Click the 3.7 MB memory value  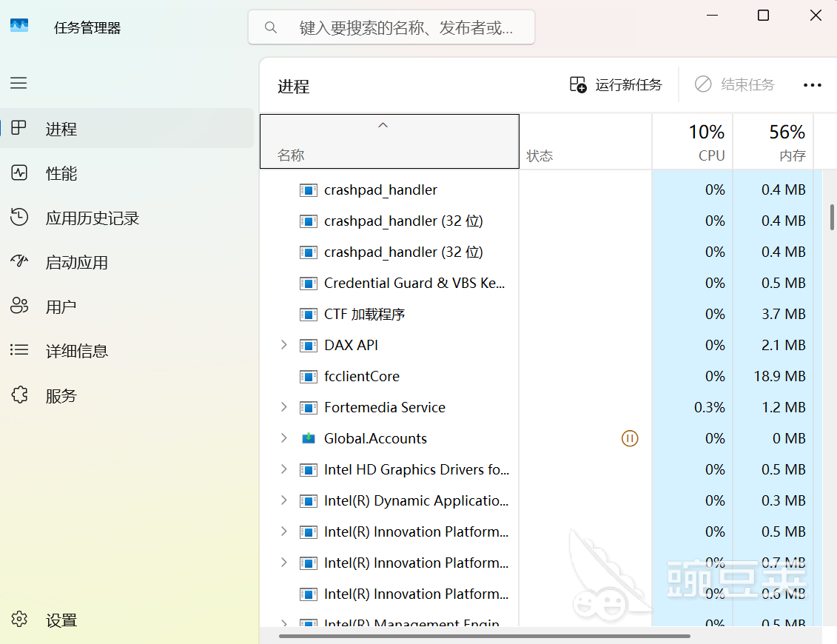[783, 314]
